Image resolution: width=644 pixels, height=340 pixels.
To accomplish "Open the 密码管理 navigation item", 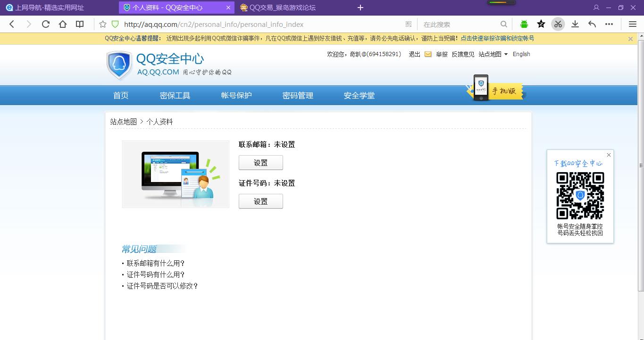I will click(298, 95).
